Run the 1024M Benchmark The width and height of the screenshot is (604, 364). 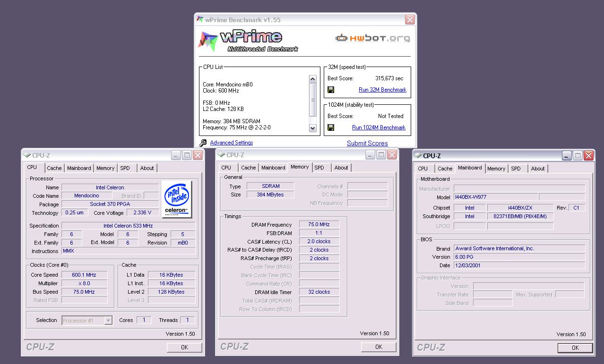tap(379, 127)
